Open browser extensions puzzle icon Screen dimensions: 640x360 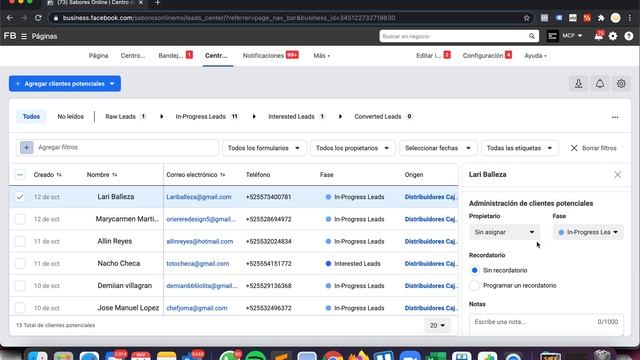pyautogui.click(x=601, y=18)
